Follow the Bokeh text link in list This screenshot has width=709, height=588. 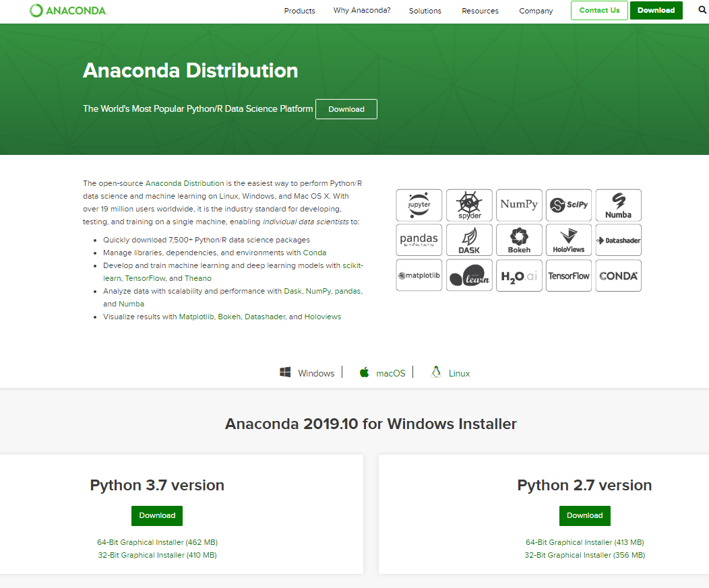[228, 317]
